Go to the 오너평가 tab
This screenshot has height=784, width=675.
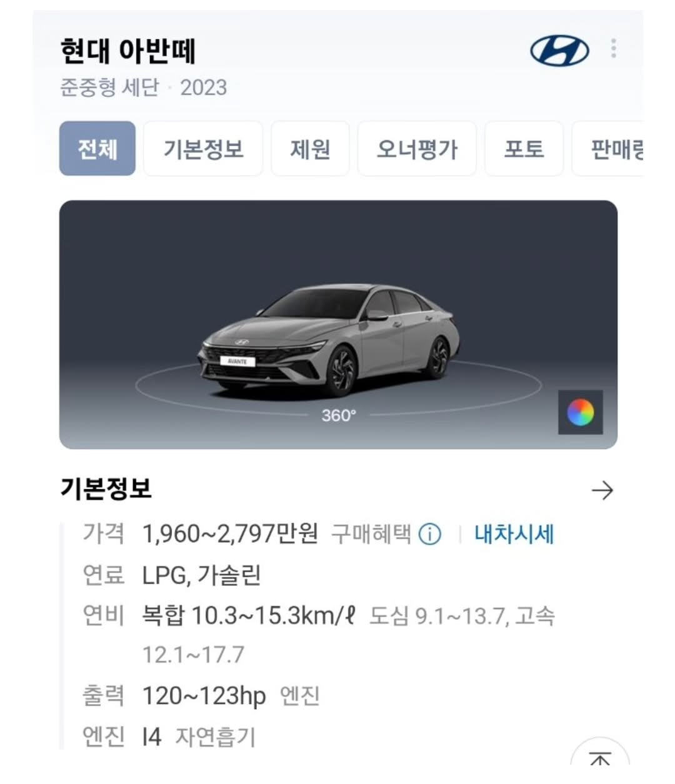point(417,149)
